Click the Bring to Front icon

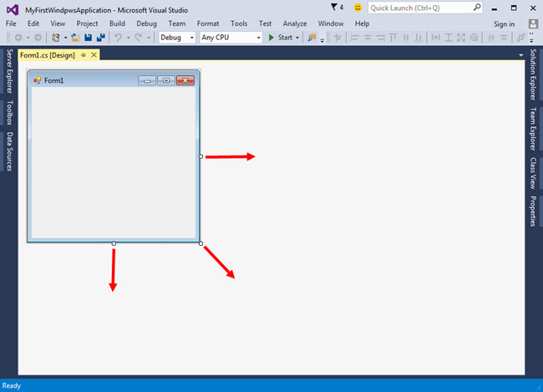[x=520, y=38]
